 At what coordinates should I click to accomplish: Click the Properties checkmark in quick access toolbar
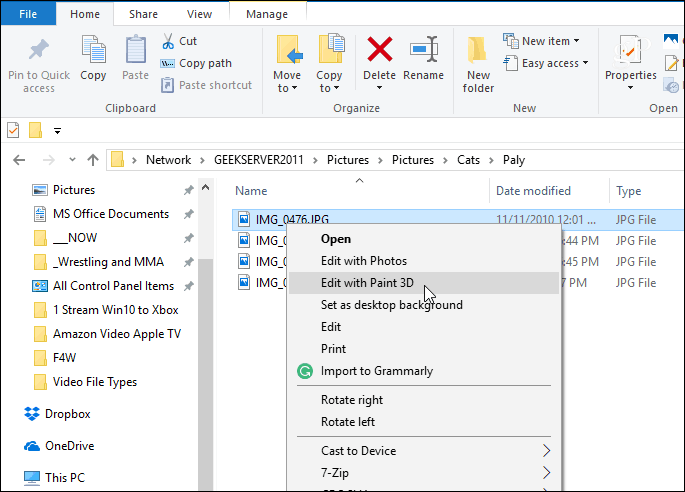[13, 130]
